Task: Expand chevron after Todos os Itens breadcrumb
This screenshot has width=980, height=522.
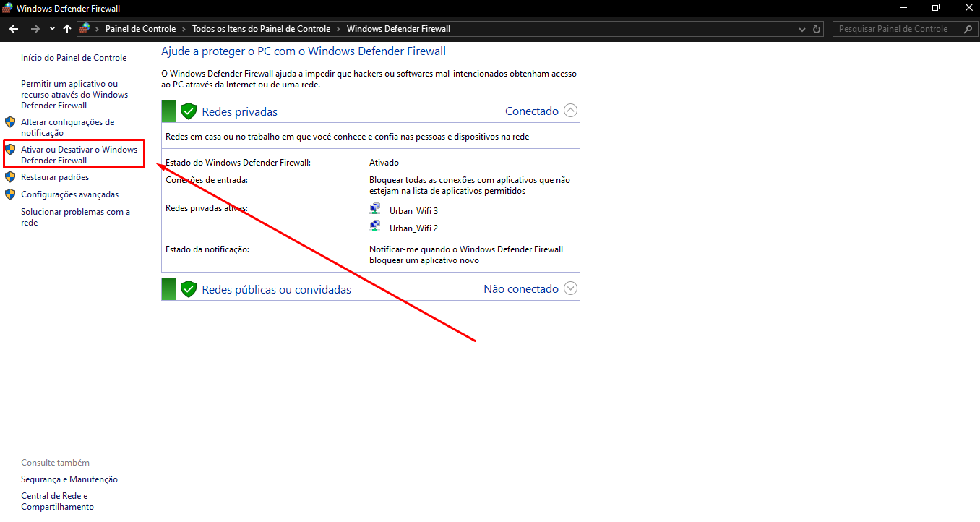Action: 338,29
